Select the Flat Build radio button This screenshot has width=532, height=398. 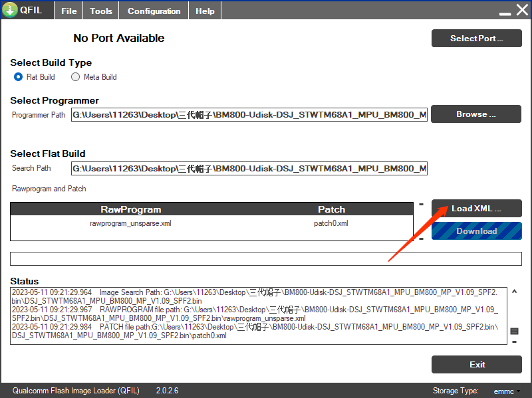[x=19, y=77]
